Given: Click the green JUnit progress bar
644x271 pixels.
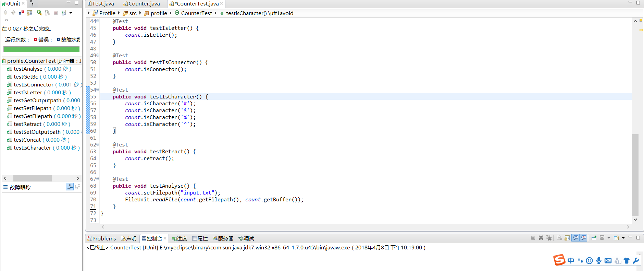Looking at the screenshot, I should pyautogui.click(x=41, y=49).
